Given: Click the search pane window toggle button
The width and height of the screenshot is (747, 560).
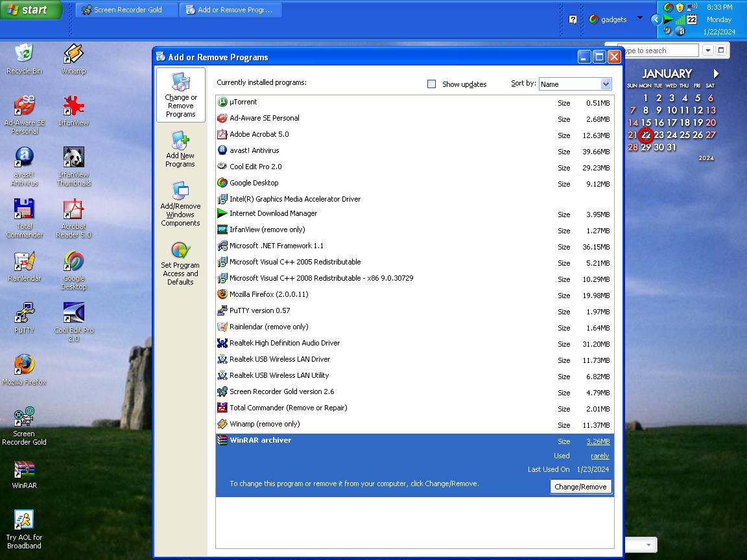Looking at the screenshot, I should (x=721, y=50).
